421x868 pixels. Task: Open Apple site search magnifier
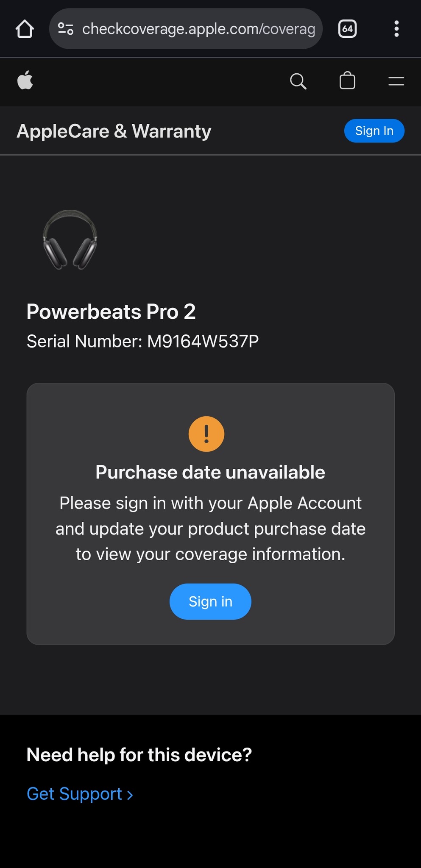[298, 81]
